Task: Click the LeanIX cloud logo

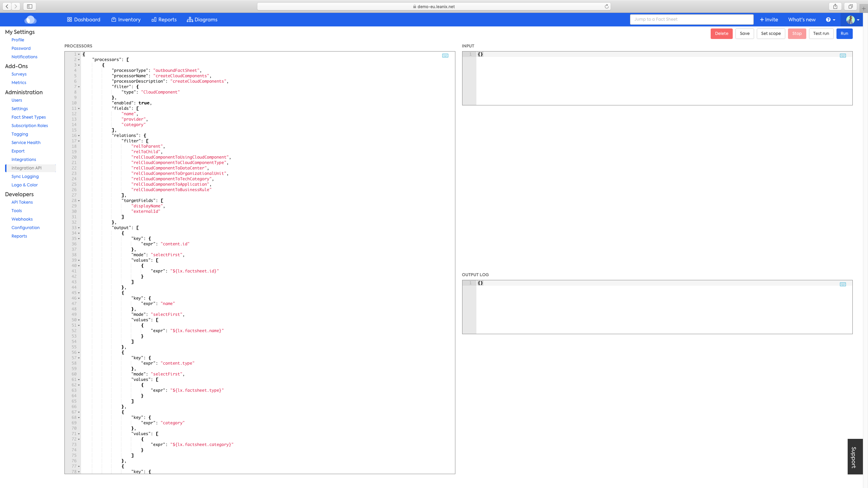Action: (31, 20)
